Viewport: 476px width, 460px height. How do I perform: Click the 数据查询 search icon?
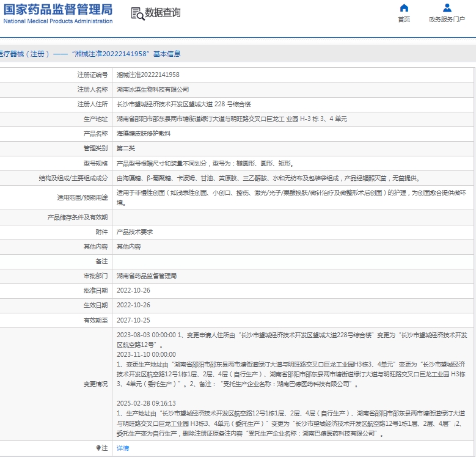tap(137, 13)
